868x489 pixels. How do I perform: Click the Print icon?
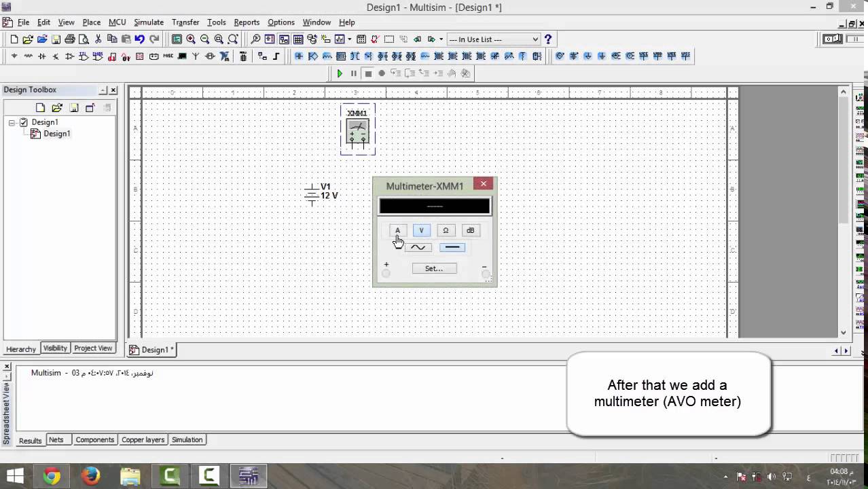(70, 39)
